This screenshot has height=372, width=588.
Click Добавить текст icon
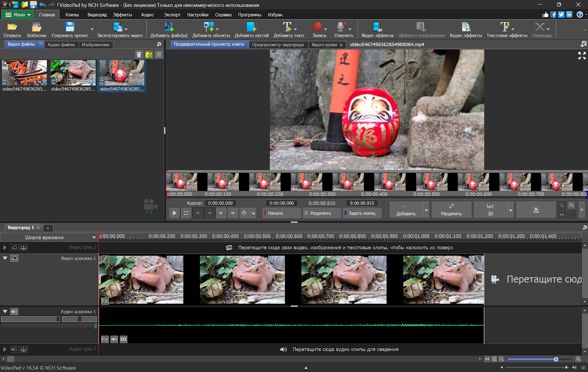(x=289, y=30)
